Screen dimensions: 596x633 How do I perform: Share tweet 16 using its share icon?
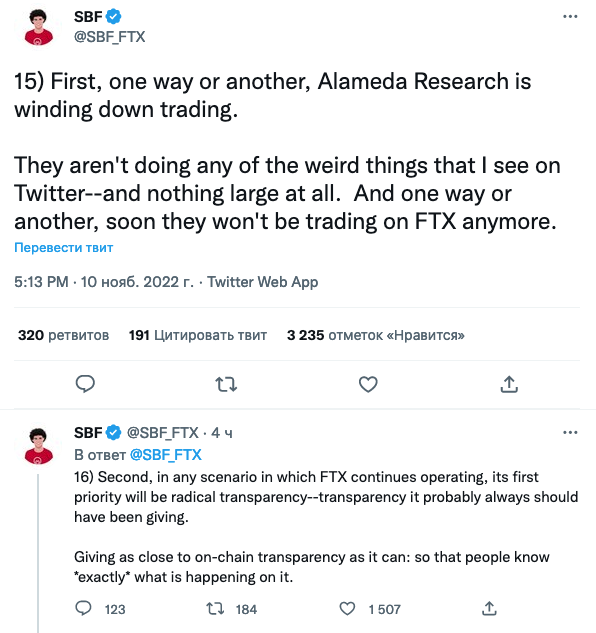click(x=489, y=608)
